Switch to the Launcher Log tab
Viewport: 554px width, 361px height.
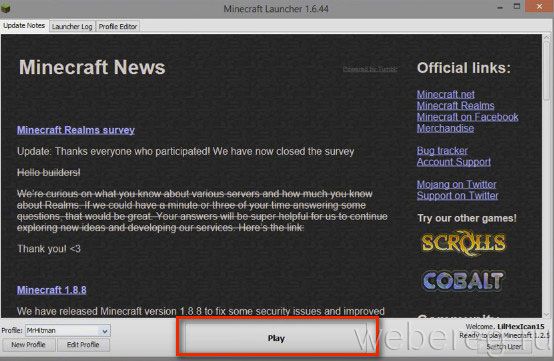pos(72,26)
